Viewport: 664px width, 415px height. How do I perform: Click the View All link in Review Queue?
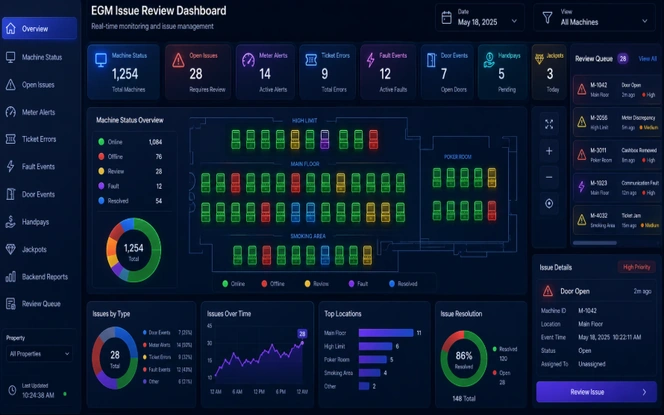tap(647, 59)
